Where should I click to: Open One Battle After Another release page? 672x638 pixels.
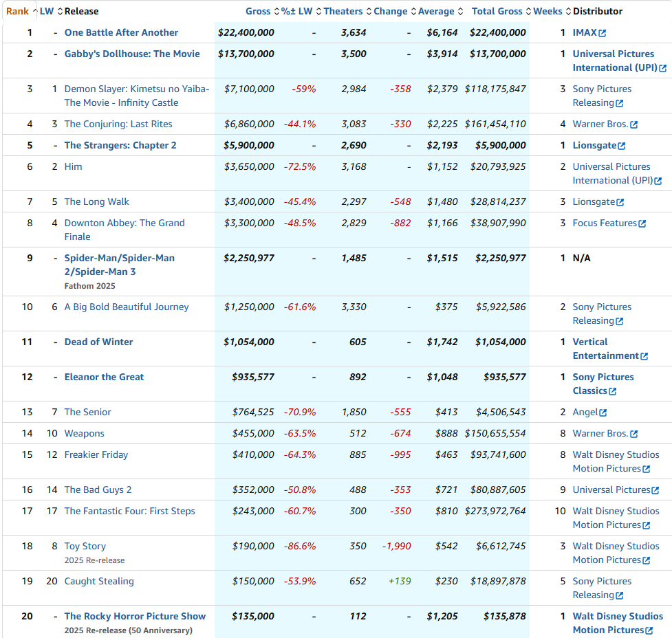121,32
